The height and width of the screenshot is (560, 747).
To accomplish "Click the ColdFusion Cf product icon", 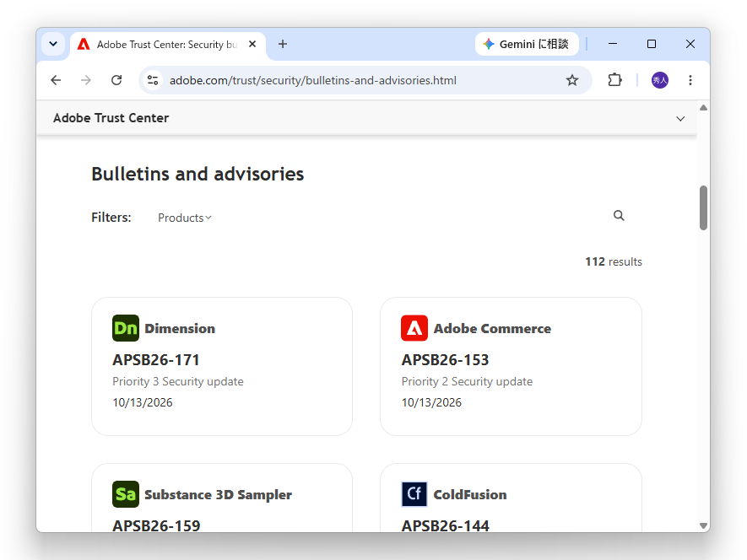I will coord(414,494).
